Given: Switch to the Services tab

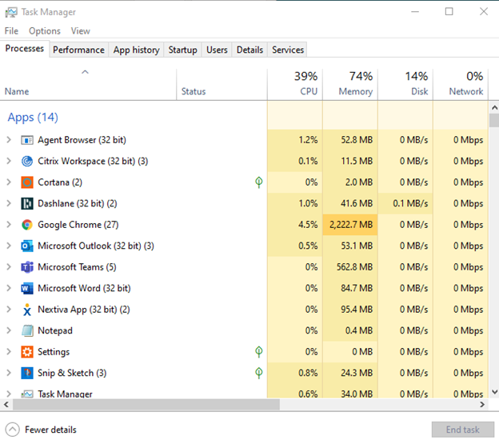Looking at the screenshot, I should click(x=288, y=50).
